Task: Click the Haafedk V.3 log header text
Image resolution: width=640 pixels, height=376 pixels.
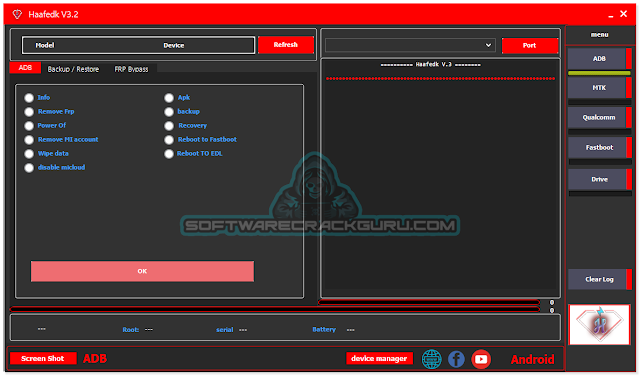Action: coord(431,65)
